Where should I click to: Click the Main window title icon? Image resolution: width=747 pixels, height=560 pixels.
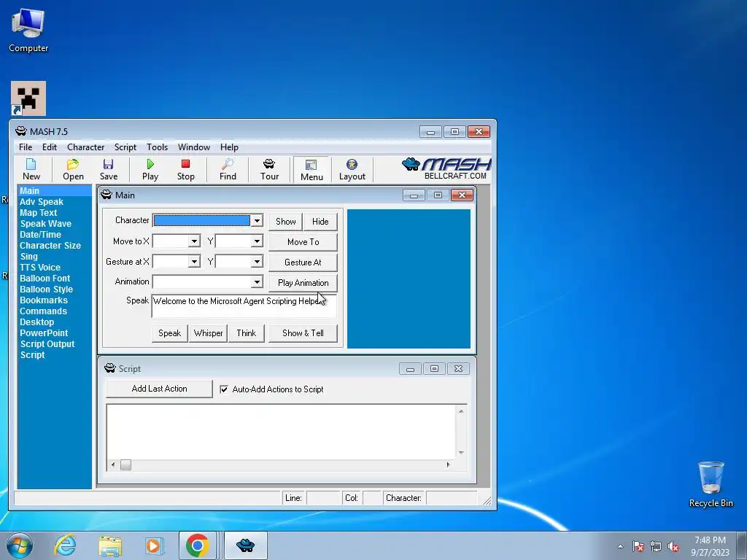(x=107, y=195)
